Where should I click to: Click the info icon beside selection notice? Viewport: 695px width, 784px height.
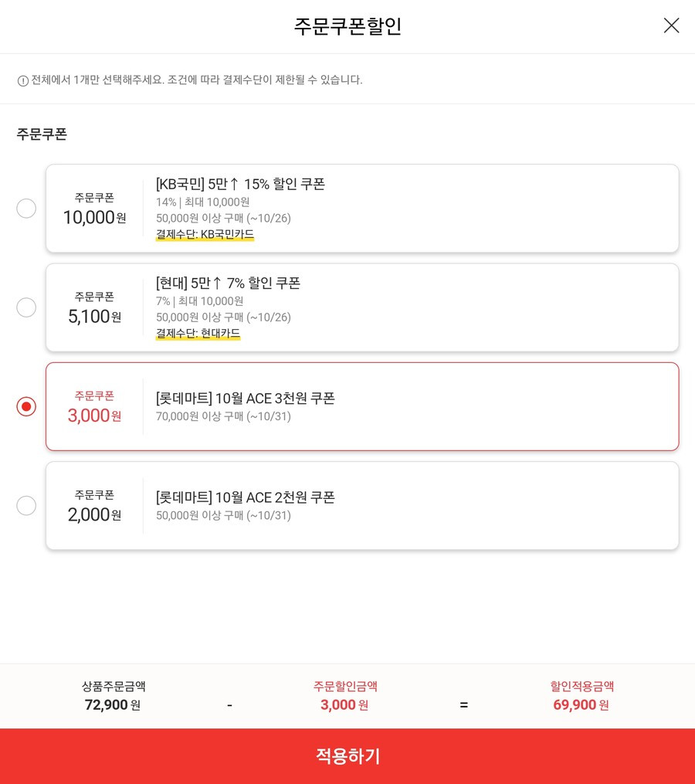click(x=23, y=80)
